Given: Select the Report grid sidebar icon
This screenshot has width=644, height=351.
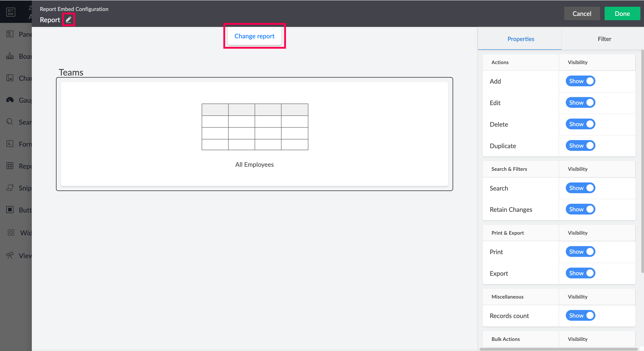Looking at the screenshot, I should (10, 166).
